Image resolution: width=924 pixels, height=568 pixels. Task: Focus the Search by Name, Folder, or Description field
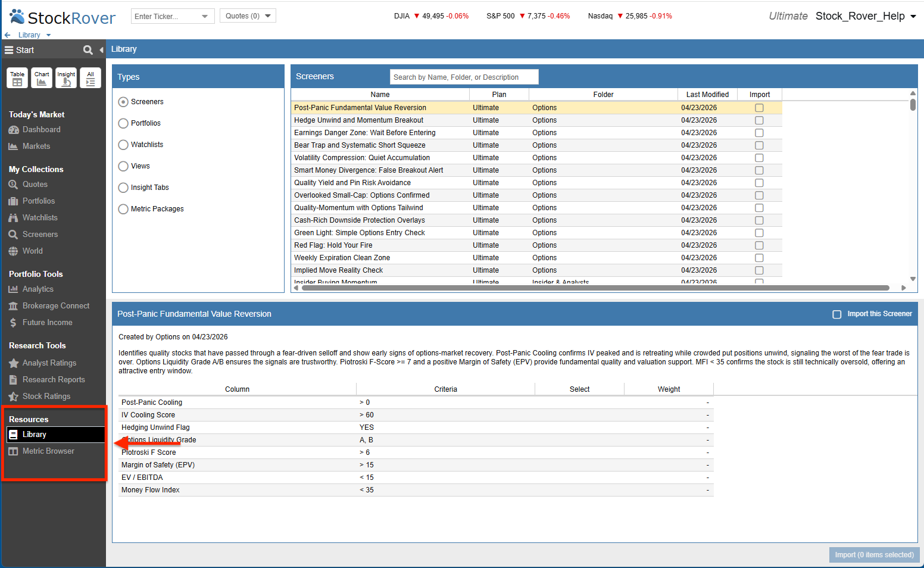coord(464,77)
